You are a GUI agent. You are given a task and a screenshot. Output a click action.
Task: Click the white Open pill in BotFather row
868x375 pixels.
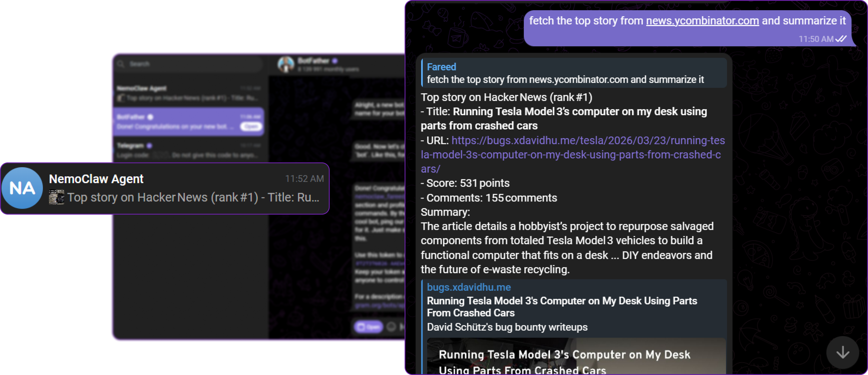click(251, 126)
